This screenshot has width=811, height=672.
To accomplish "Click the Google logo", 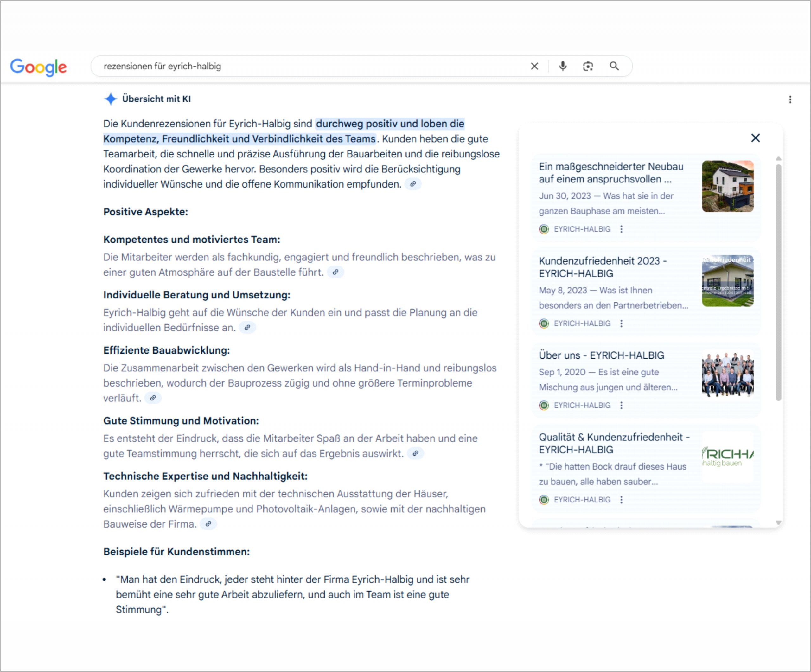I will [x=38, y=67].
